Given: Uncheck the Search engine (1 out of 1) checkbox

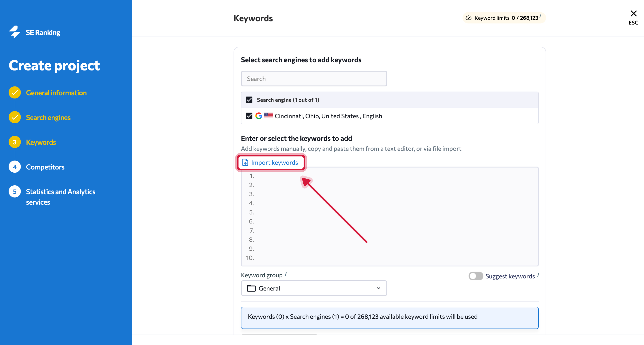Looking at the screenshot, I should pos(249,100).
